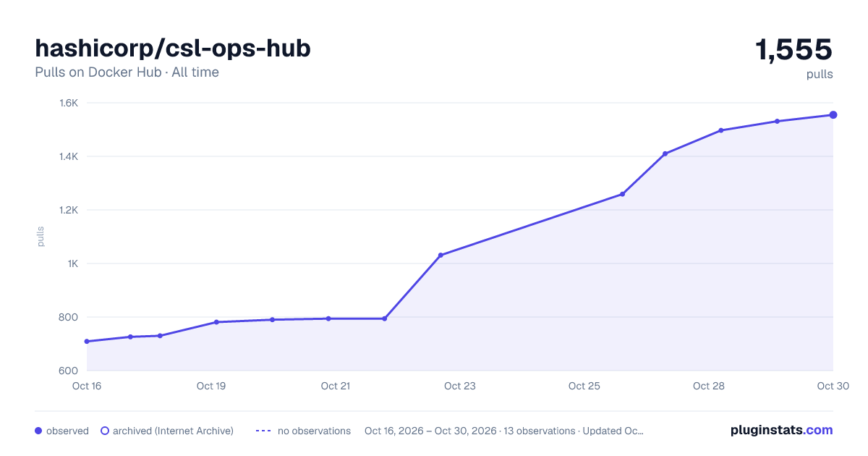The image size is (868, 456).
Task: Click the Oct 25 x-axis label
Action: pyautogui.click(x=584, y=386)
